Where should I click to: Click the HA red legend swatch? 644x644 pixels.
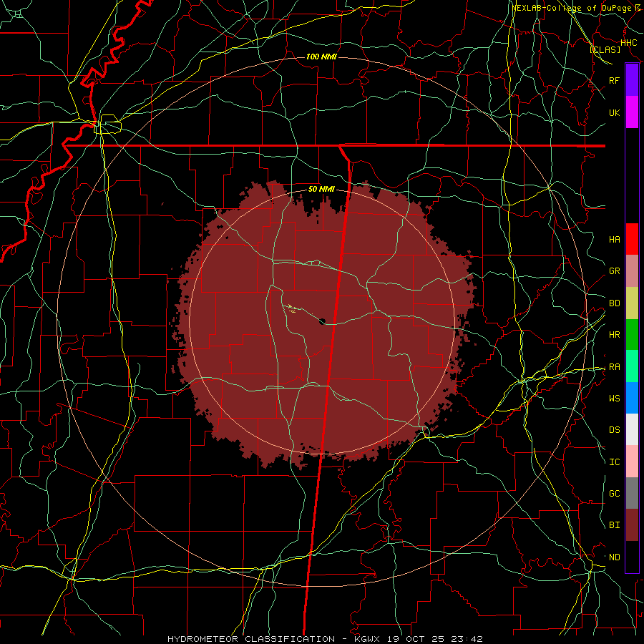632,239
